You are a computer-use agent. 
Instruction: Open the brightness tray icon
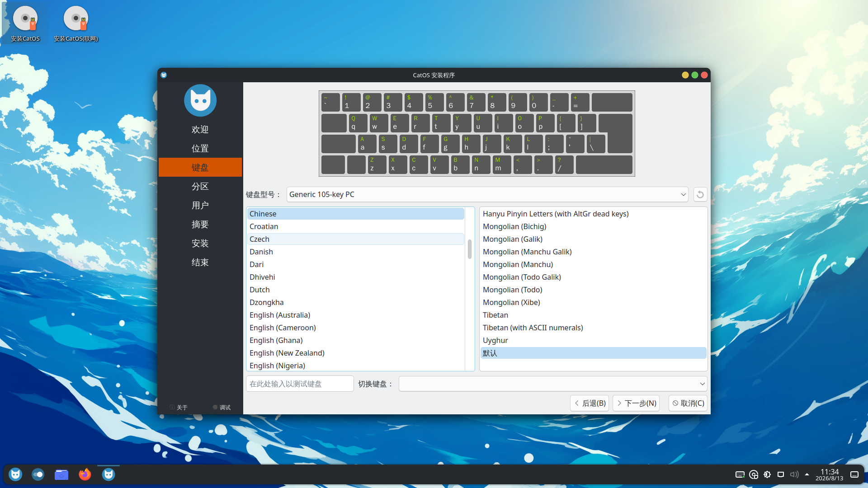pyautogui.click(x=767, y=474)
